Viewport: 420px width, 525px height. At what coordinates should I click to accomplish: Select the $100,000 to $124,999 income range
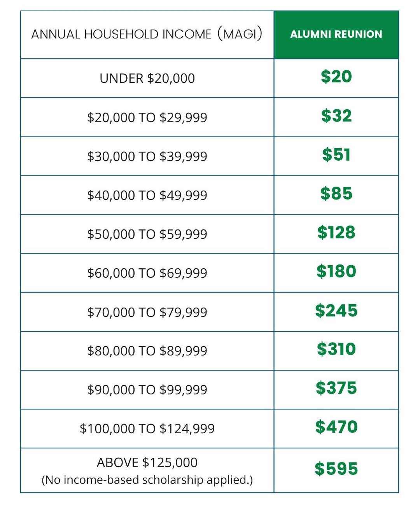click(147, 429)
